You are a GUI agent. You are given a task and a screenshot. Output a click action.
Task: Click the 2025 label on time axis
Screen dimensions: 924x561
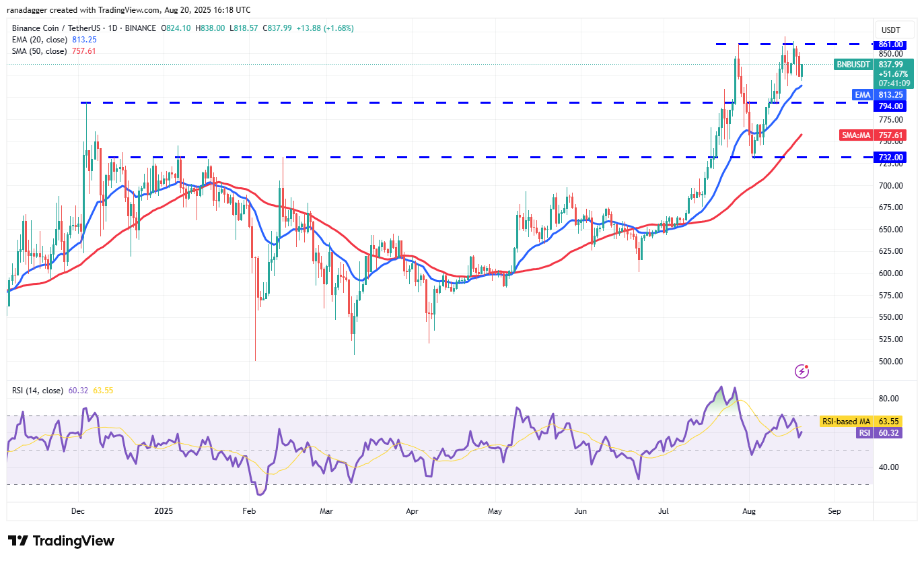[164, 511]
